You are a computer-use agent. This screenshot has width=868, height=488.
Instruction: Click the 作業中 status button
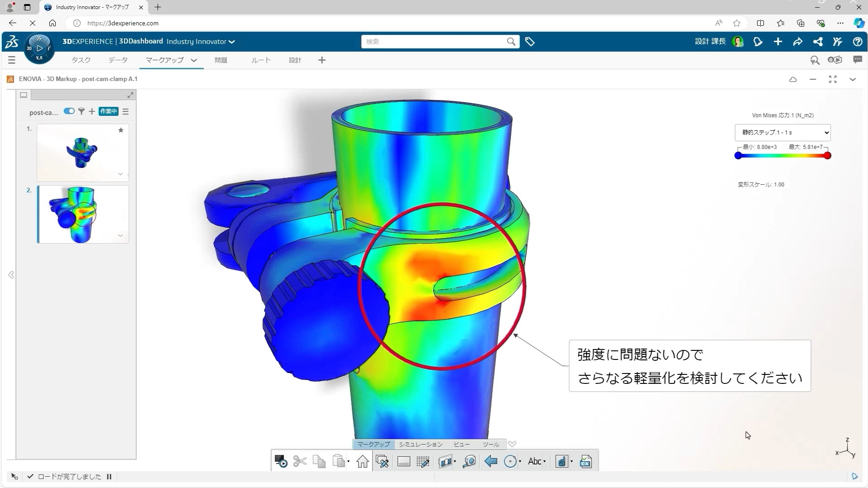(x=108, y=111)
